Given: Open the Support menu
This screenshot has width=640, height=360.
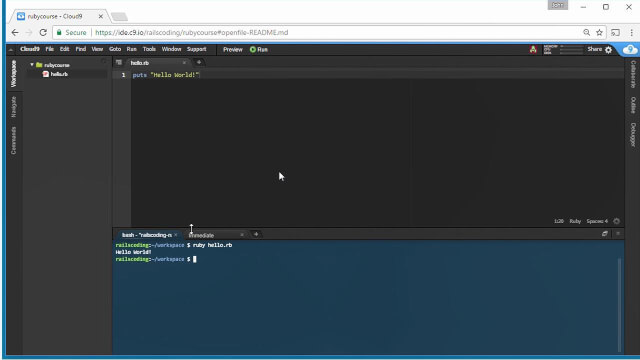Looking at the screenshot, I should (196, 49).
